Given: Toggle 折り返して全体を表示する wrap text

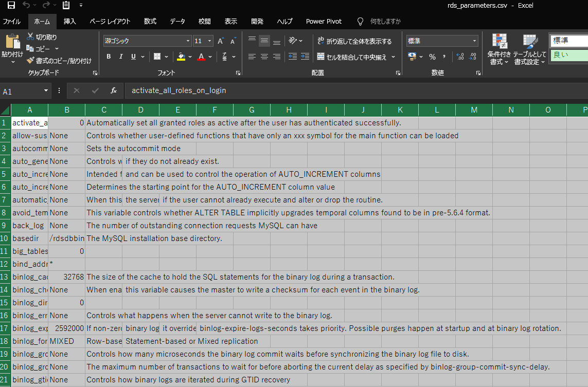Looking at the screenshot, I should click(x=354, y=41).
